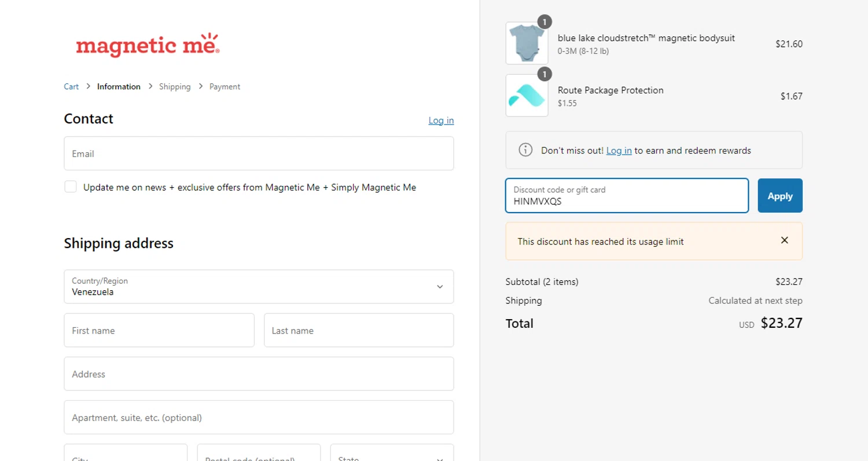
Task: Click the First name field
Action: pos(159,330)
